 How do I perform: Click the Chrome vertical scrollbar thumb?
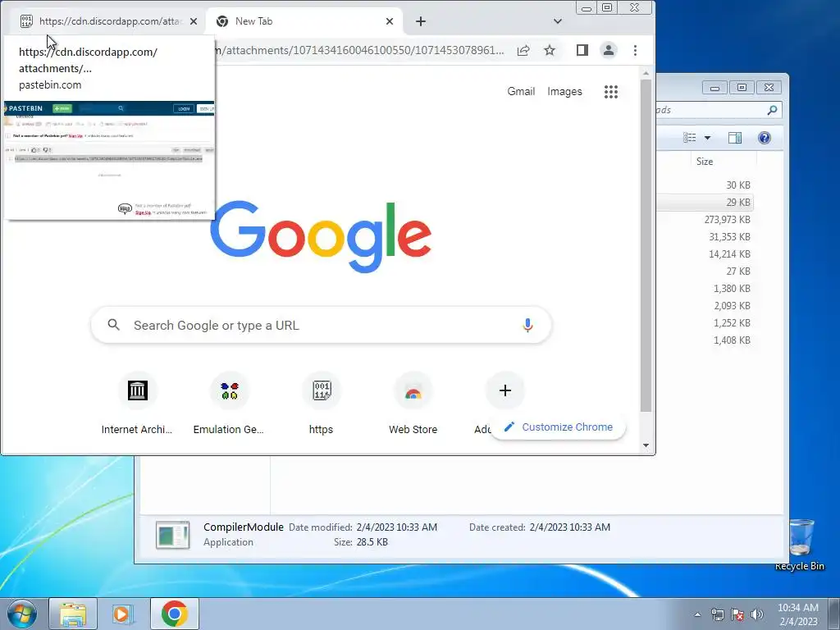click(646, 246)
